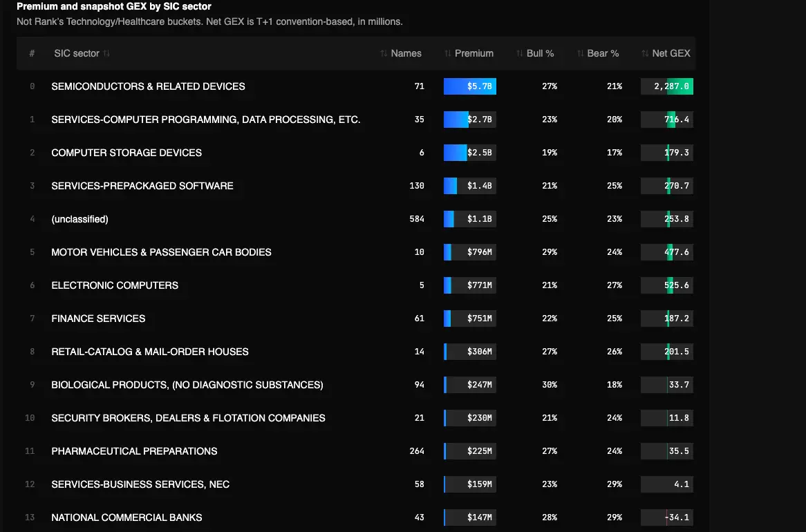This screenshot has width=806, height=532.
Task: Click the $159M premium cell
Action: (x=470, y=484)
